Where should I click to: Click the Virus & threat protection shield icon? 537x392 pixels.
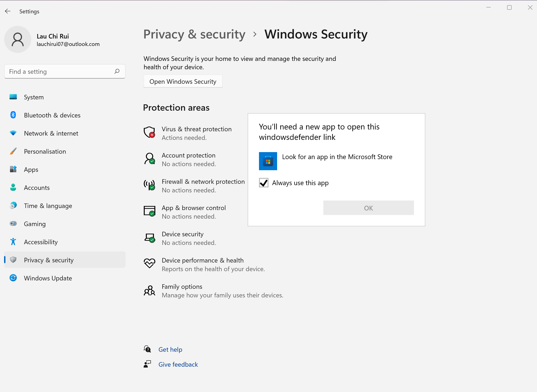(x=150, y=132)
